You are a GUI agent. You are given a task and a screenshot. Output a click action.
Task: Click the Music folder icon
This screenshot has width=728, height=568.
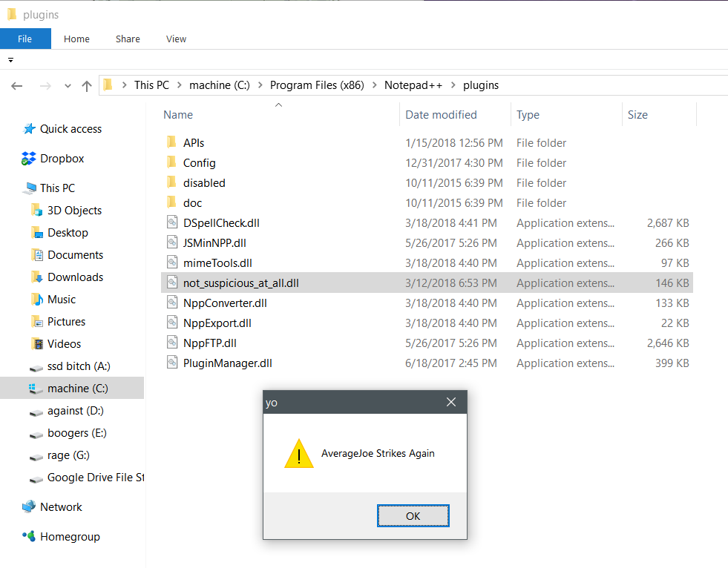tap(37, 300)
